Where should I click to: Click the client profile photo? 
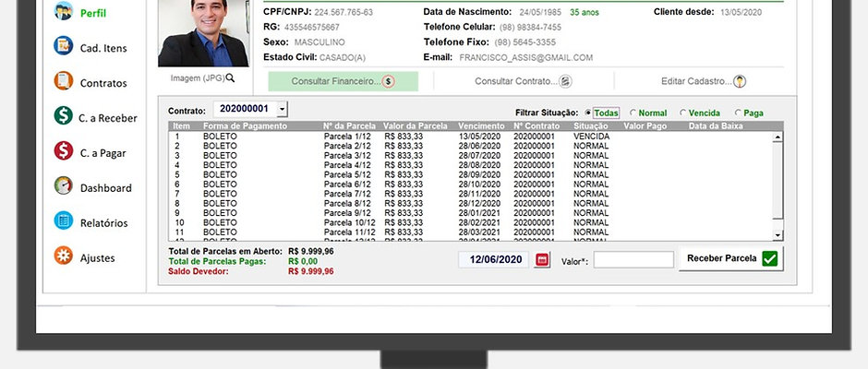(203, 33)
